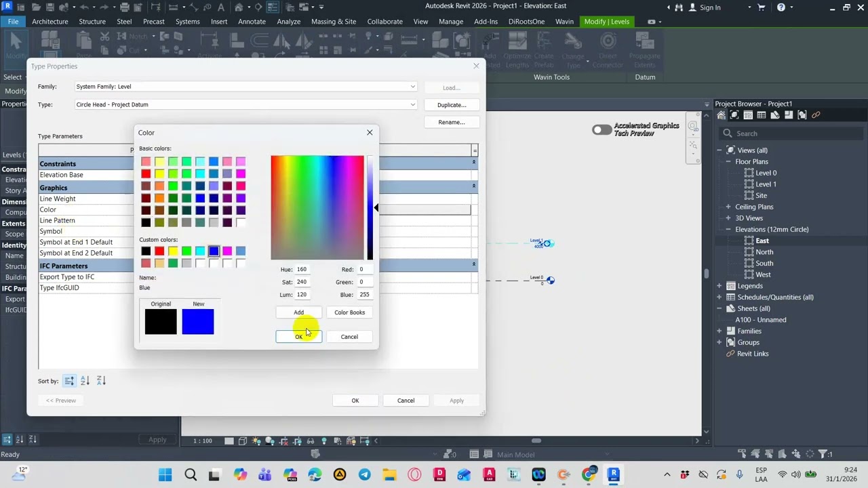Click the detail level icon next to 1:100 scale
Screen dimensions: 868x488
pos(229,441)
